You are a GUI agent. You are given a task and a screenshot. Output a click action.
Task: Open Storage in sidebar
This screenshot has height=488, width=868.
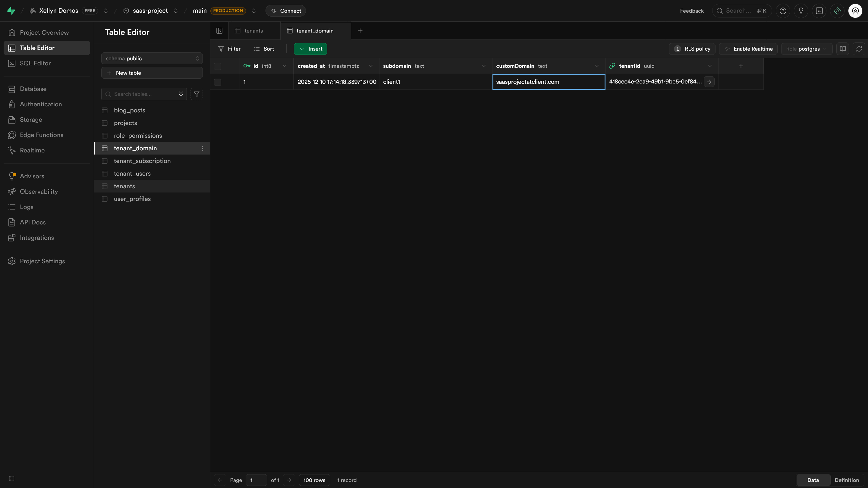point(47,120)
